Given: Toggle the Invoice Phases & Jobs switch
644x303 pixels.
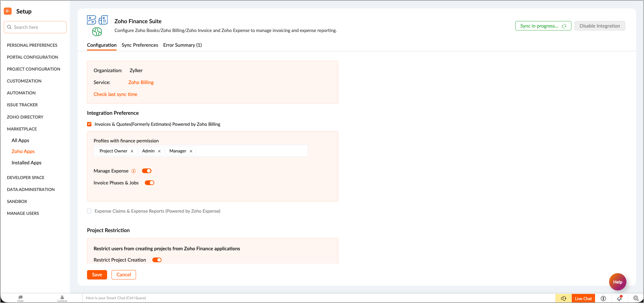Looking at the screenshot, I should click(x=150, y=183).
